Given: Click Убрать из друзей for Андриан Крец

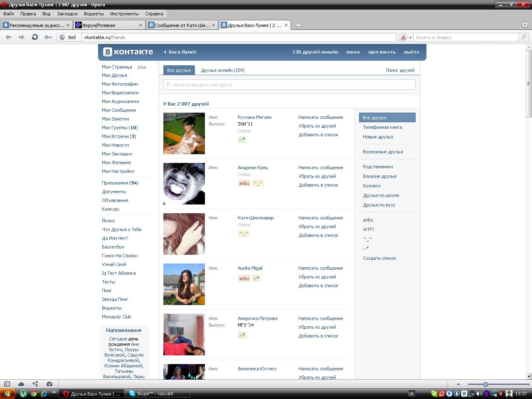Looking at the screenshot, I should pos(317,176).
